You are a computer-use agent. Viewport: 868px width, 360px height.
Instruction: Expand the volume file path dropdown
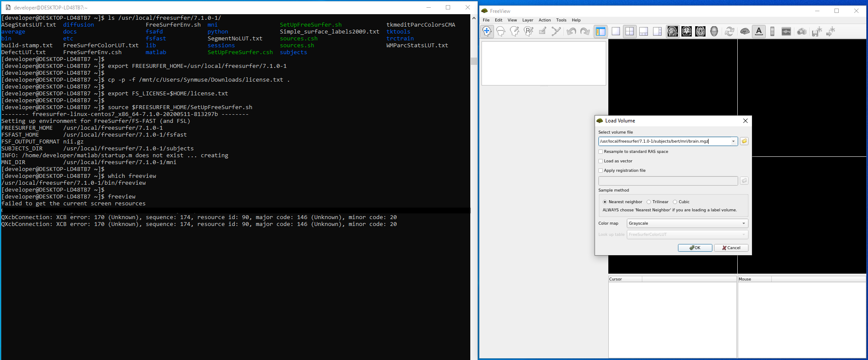tap(733, 141)
